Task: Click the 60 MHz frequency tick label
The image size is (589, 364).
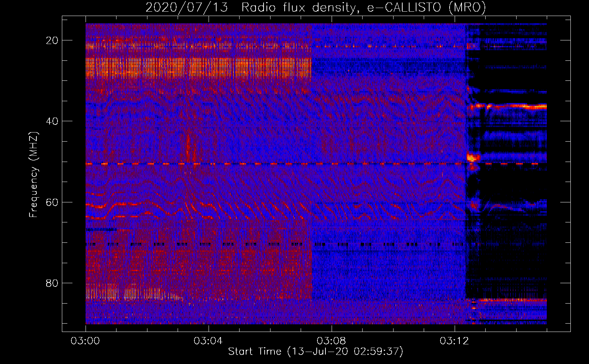Action: [52, 202]
